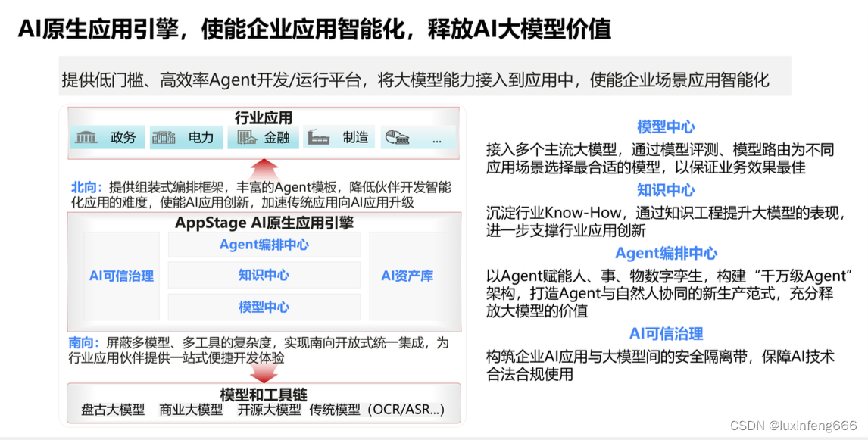Viewport: 868px width, 440px height.
Task: Click the 知识中心 heading in the right-hand descriptions
Action: 666,190
